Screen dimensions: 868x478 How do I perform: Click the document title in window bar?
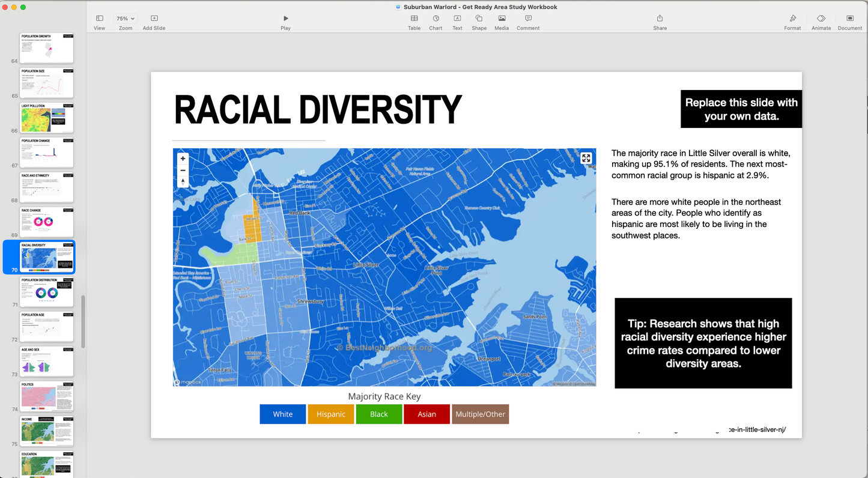(481, 7)
